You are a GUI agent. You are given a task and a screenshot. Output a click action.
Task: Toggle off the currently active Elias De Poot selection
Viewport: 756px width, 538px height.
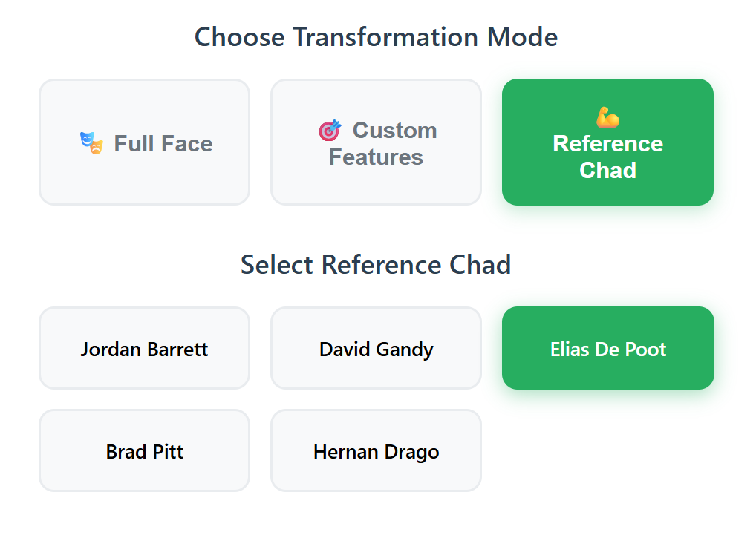(608, 348)
